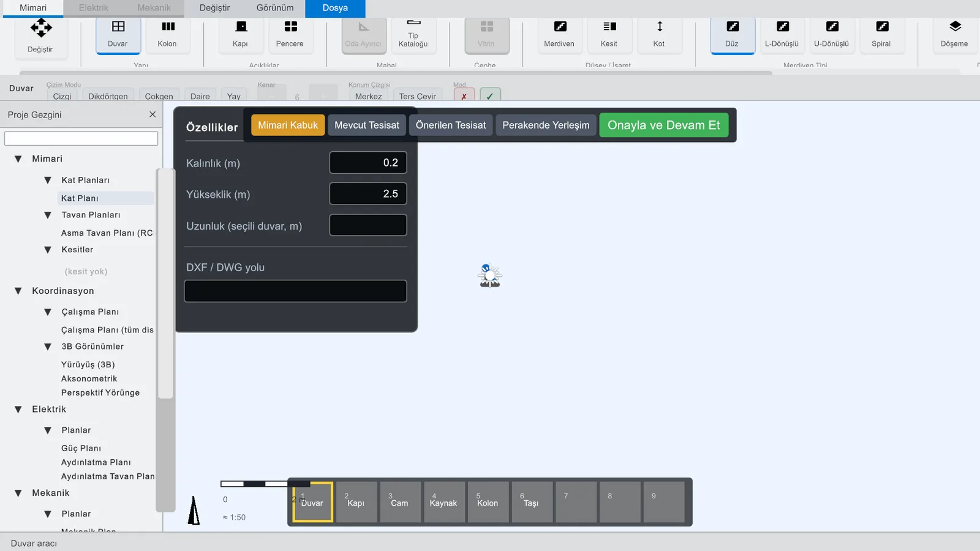Collapse the Tavan Planları node

48,216
